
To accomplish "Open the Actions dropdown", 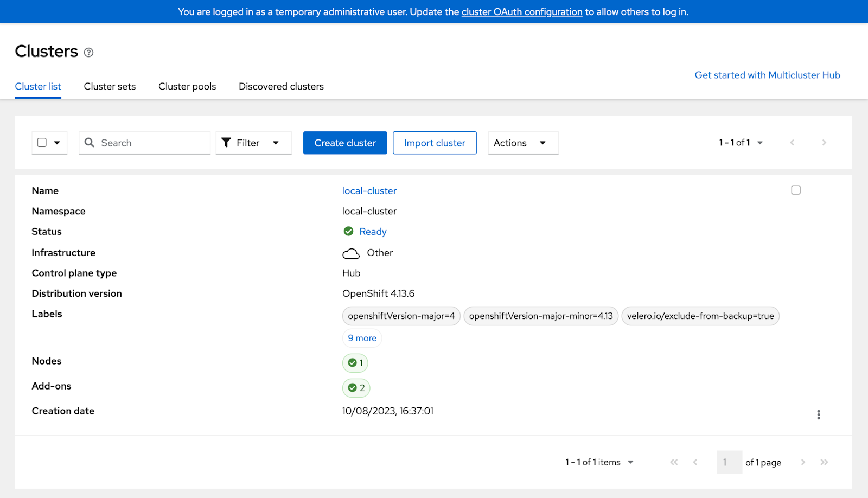I will [522, 143].
